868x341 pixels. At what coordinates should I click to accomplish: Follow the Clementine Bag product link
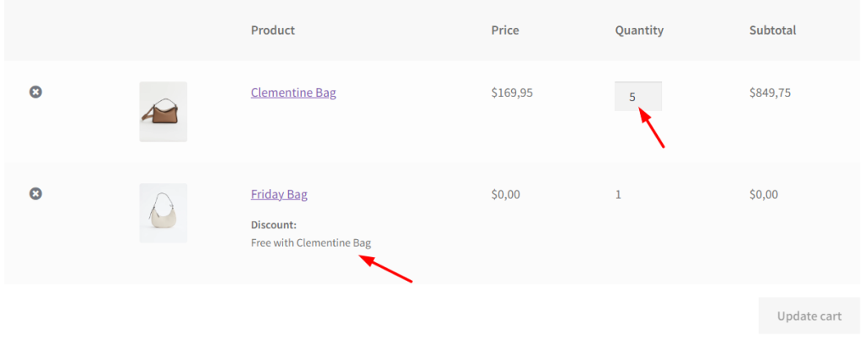pyautogui.click(x=293, y=92)
